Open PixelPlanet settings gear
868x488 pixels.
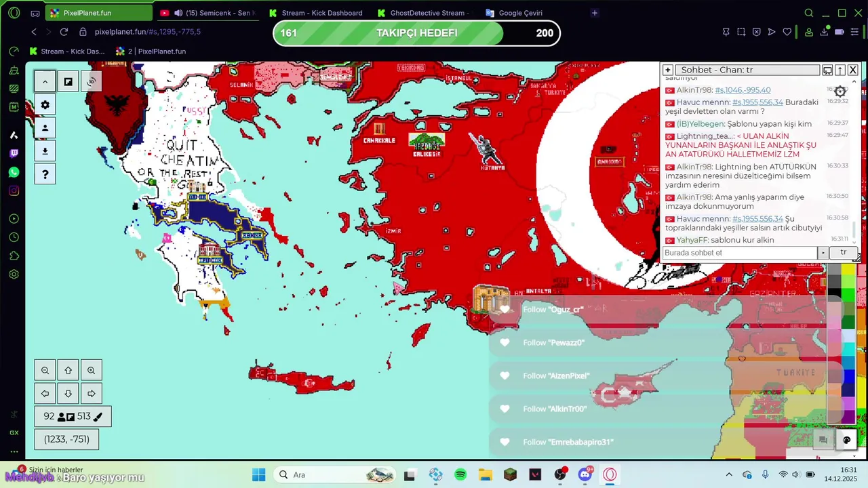click(x=45, y=105)
